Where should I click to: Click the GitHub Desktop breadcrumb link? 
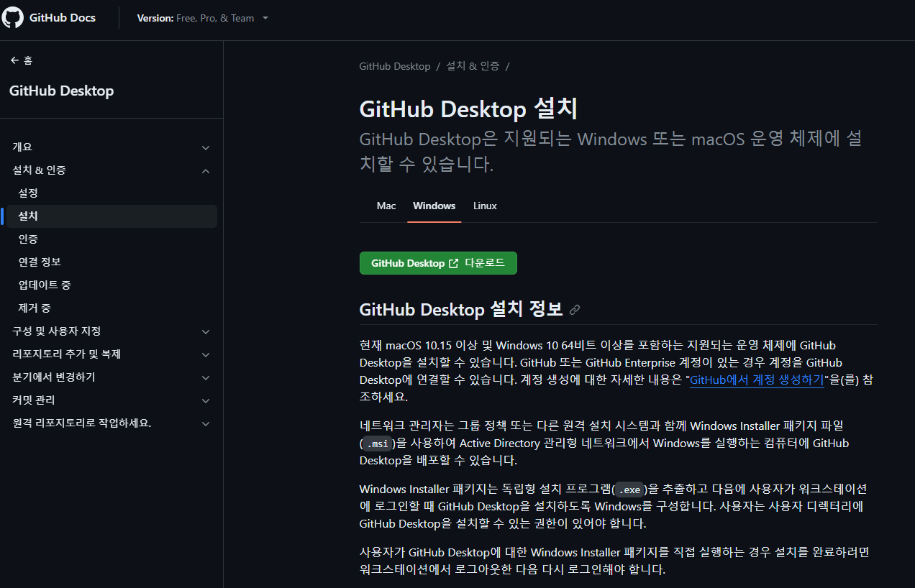coord(395,66)
